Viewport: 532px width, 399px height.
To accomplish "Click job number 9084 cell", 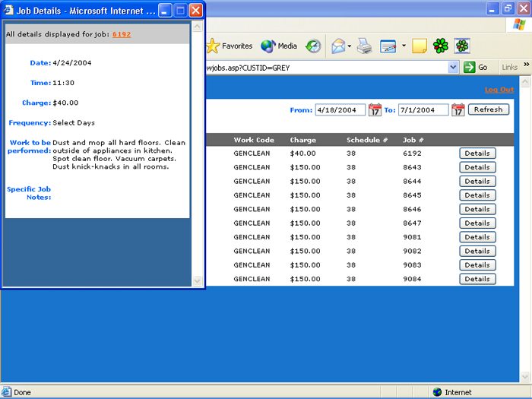I will (412, 279).
